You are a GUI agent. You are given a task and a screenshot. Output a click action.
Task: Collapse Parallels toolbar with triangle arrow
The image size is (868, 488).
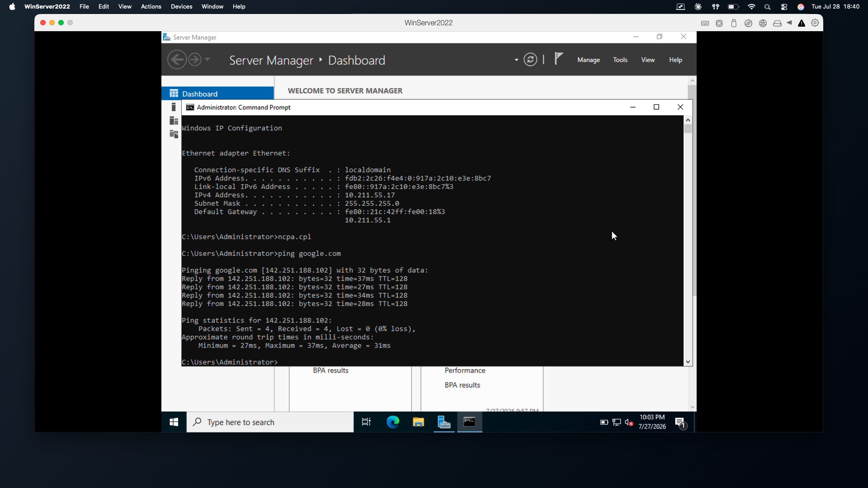point(789,23)
